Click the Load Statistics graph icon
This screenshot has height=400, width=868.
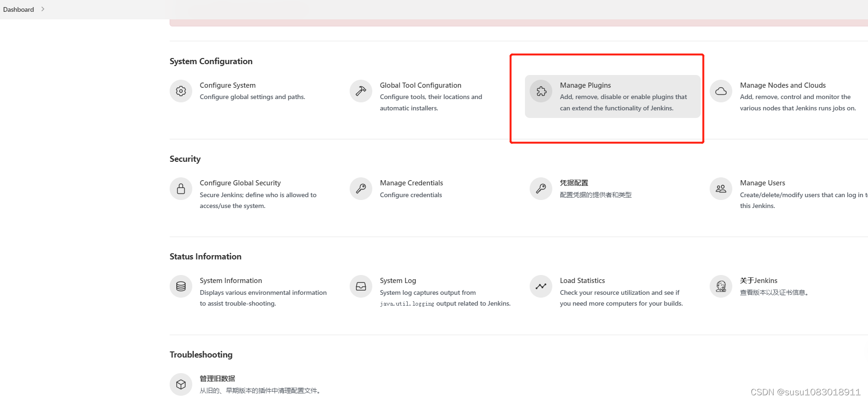[541, 286]
